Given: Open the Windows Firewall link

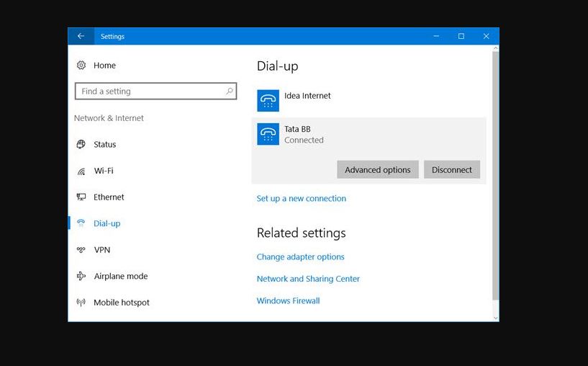Looking at the screenshot, I should [x=289, y=300].
